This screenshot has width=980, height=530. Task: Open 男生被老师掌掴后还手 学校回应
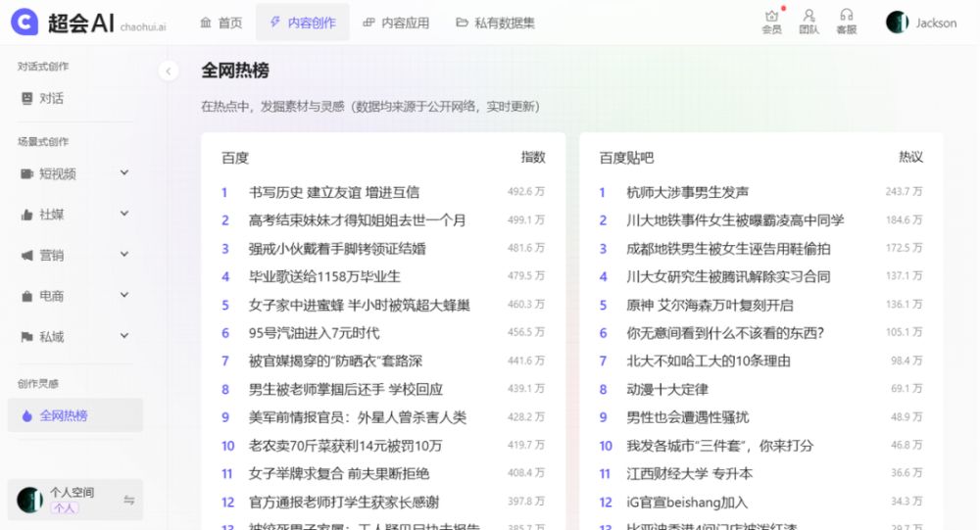coord(346,389)
